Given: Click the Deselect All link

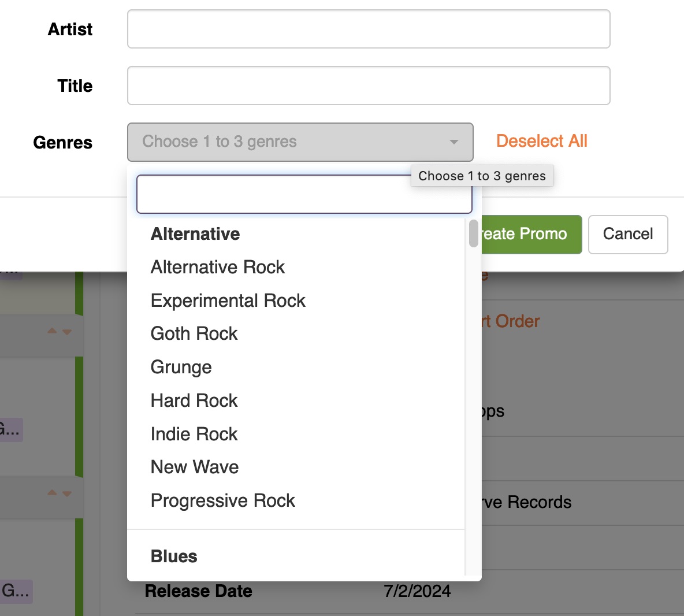Looking at the screenshot, I should (541, 141).
